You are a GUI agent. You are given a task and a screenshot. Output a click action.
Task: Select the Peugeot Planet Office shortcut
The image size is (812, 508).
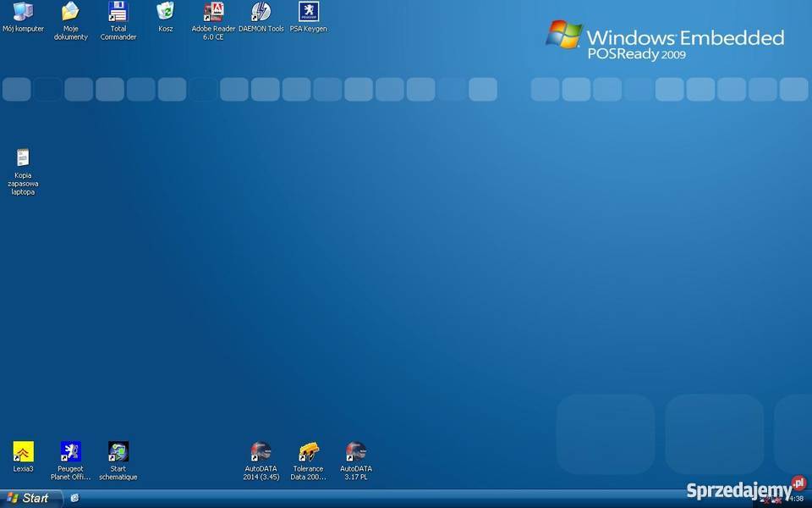70,451
